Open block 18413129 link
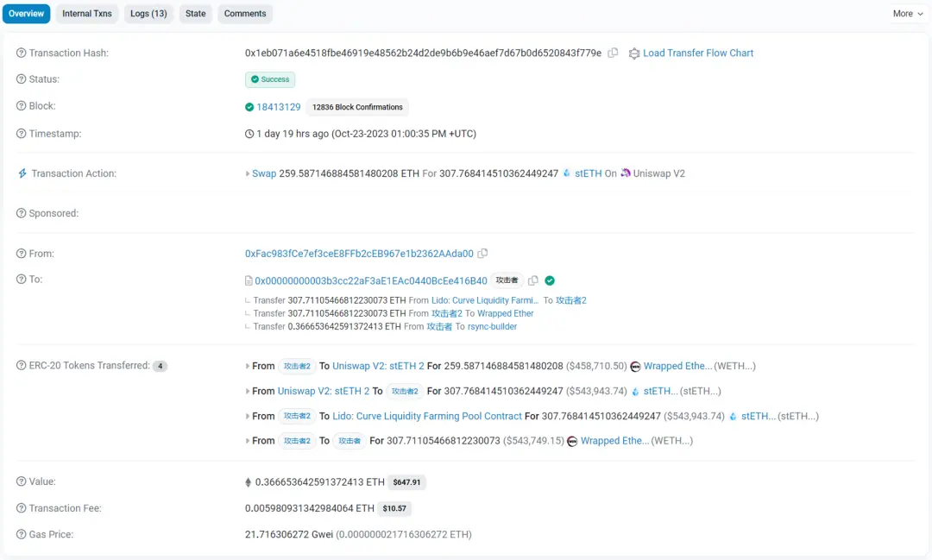 tap(278, 107)
